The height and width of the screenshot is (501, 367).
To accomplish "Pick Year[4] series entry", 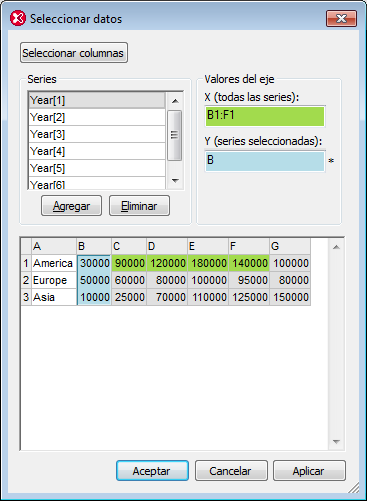I will click(97, 151).
